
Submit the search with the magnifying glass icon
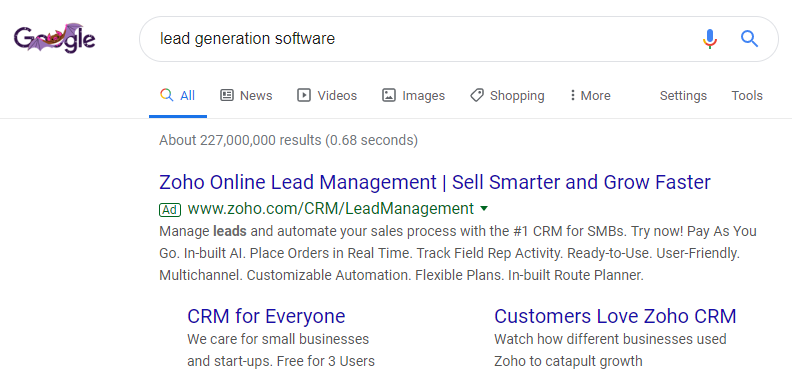[749, 38]
